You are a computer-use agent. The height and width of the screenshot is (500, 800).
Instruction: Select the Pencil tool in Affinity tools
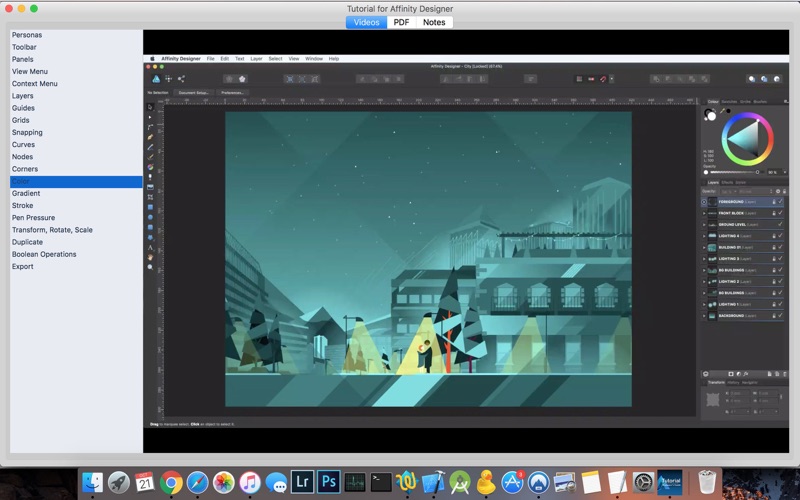point(150,147)
